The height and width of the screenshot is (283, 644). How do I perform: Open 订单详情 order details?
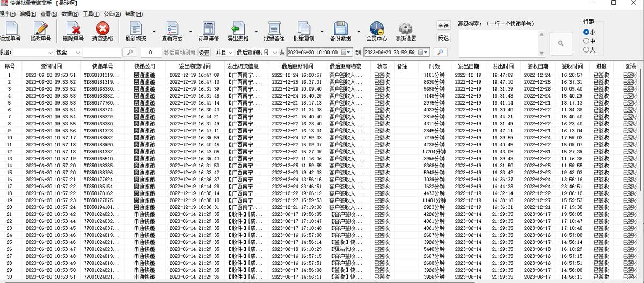(x=208, y=32)
